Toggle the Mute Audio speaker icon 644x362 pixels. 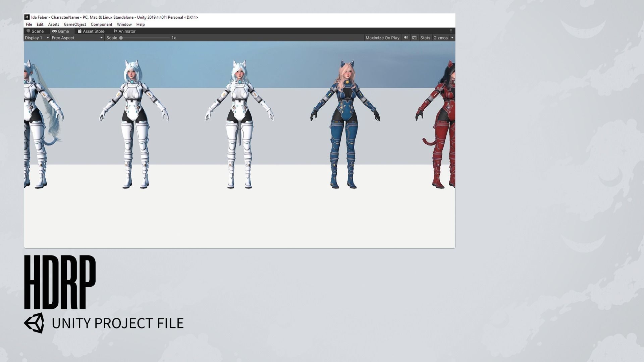click(x=406, y=38)
